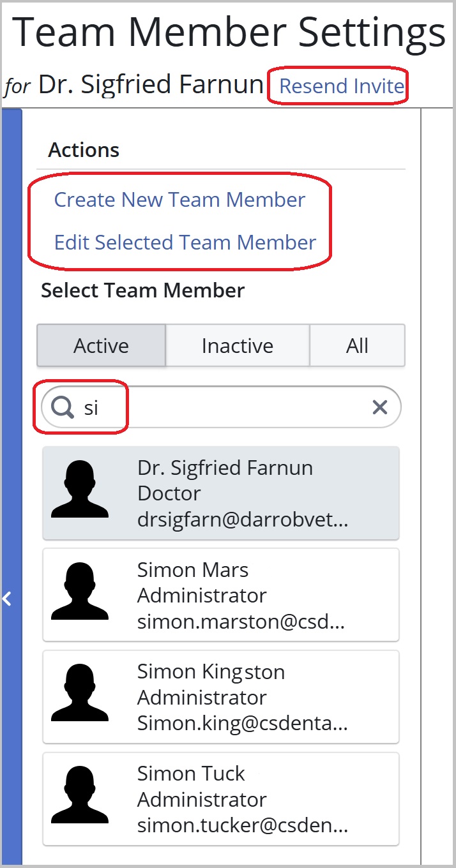Click the magnifying glass search icon
The image size is (456, 868).
(61, 407)
